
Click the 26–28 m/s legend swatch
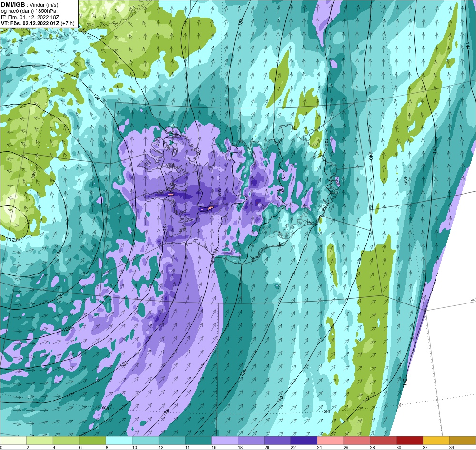click(x=357, y=440)
